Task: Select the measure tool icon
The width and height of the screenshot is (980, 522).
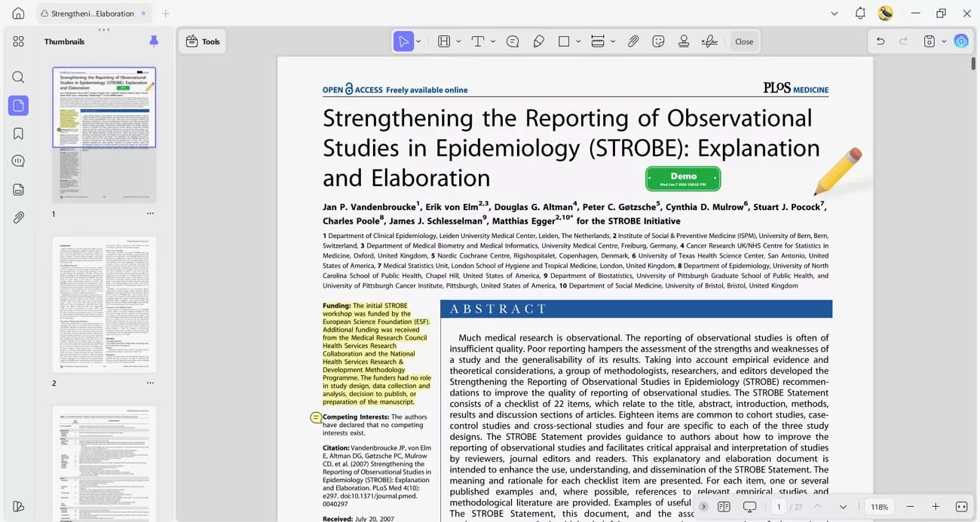Action: (598, 41)
